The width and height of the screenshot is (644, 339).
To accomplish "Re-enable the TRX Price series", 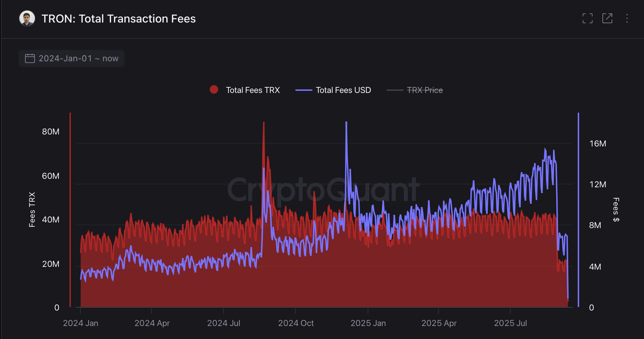I will pyautogui.click(x=425, y=90).
